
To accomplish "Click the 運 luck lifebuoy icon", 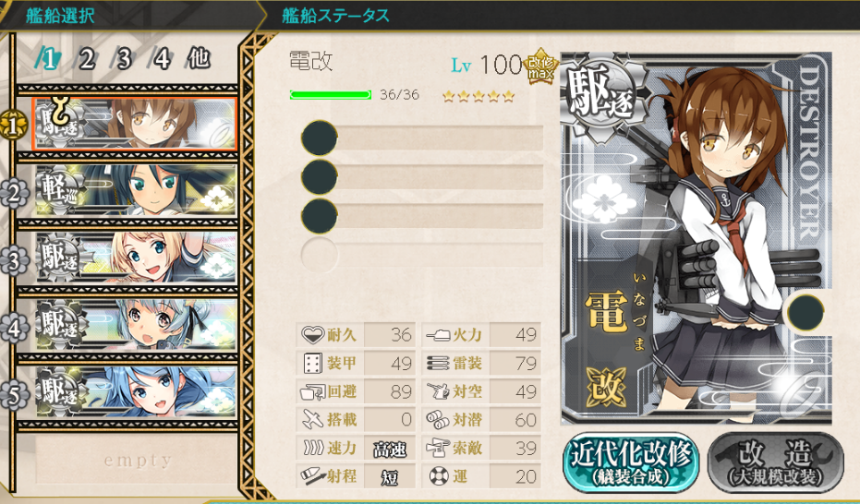I will (439, 476).
